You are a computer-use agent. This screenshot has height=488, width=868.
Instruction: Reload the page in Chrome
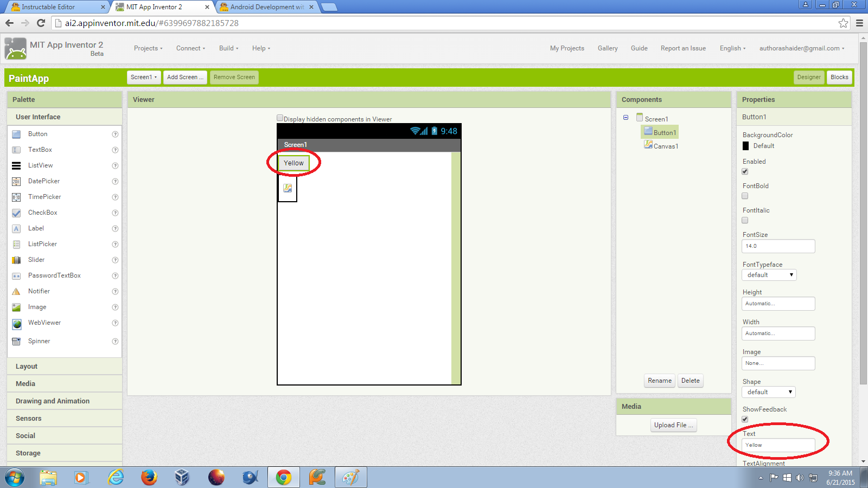click(x=41, y=23)
